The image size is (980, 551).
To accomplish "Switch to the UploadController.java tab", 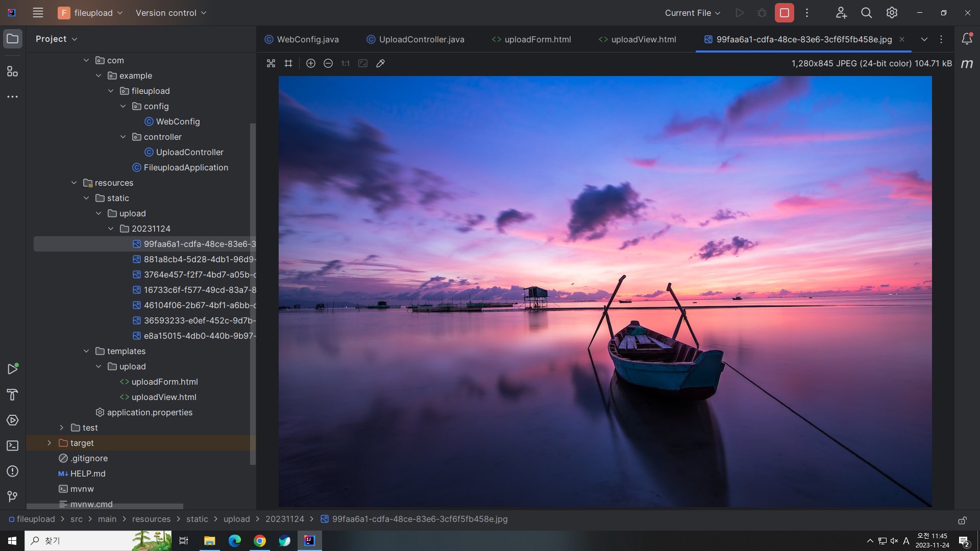I will (x=421, y=39).
